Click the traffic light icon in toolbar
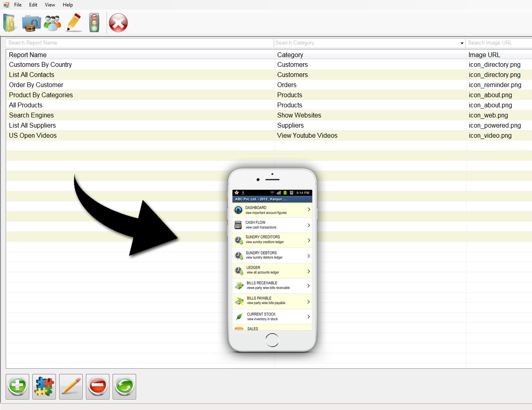Screen dimensions: 532x410 tap(94, 23)
